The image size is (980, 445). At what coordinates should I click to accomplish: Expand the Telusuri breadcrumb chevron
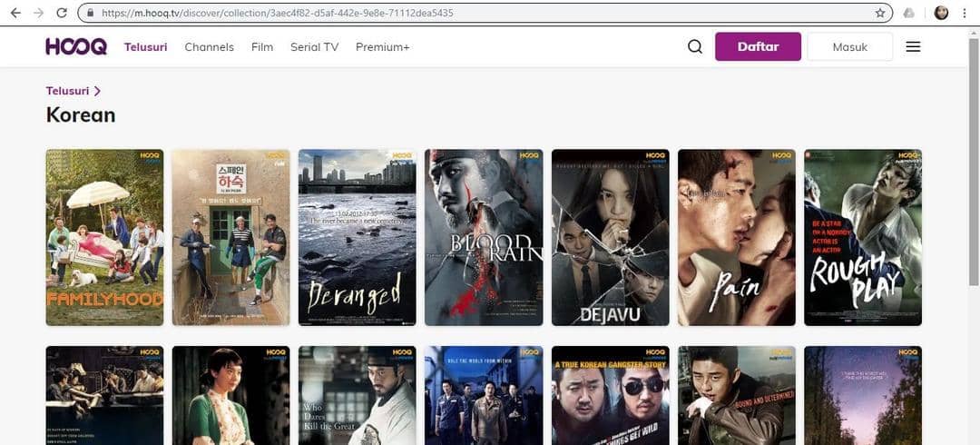click(97, 91)
